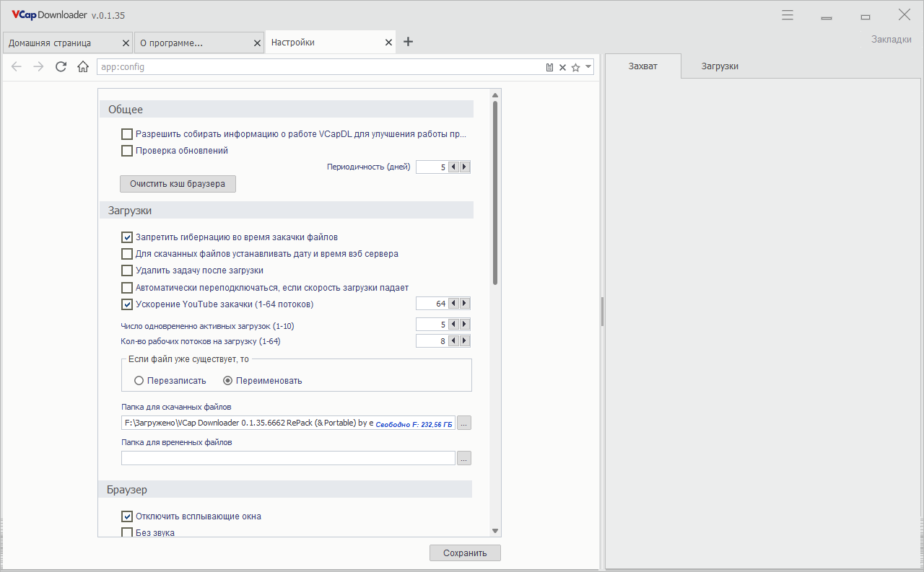
Task: Clear the address bar with the X icon
Action: [562, 67]
